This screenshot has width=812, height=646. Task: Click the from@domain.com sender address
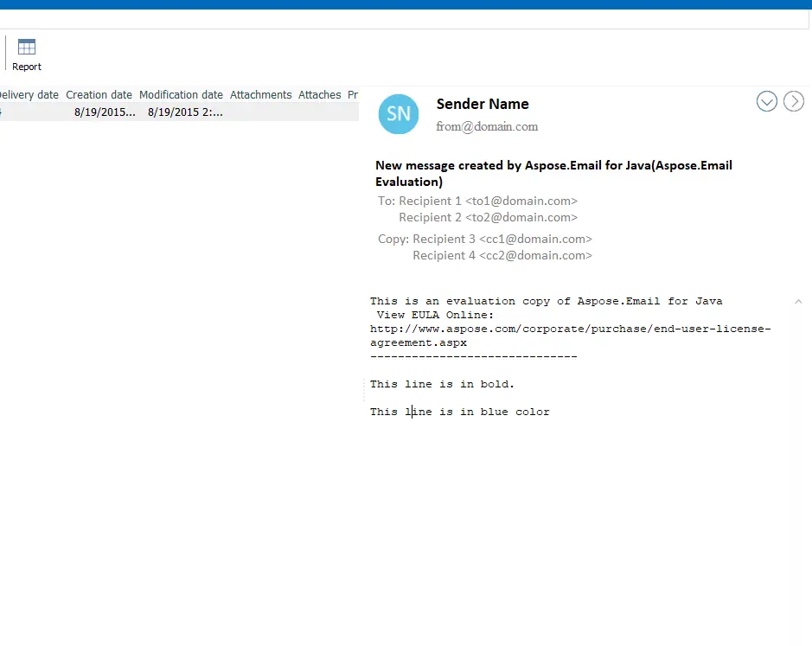487,125
